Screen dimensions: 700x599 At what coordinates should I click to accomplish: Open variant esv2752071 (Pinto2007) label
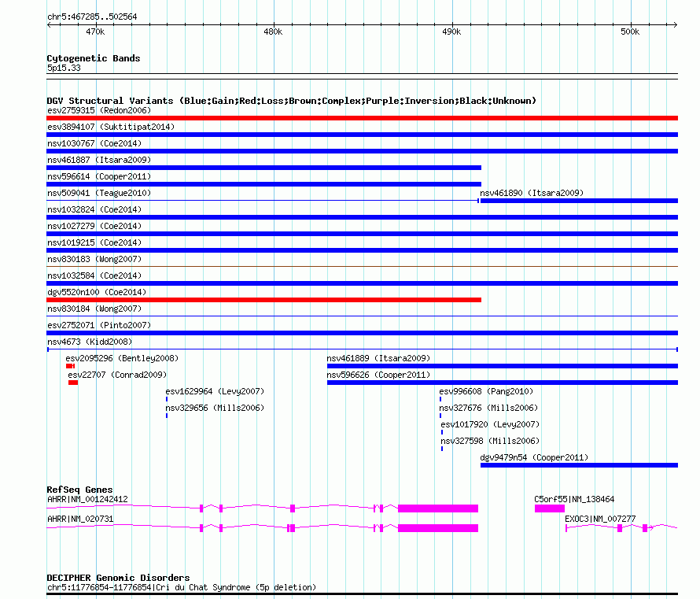[x=99, y=325]
